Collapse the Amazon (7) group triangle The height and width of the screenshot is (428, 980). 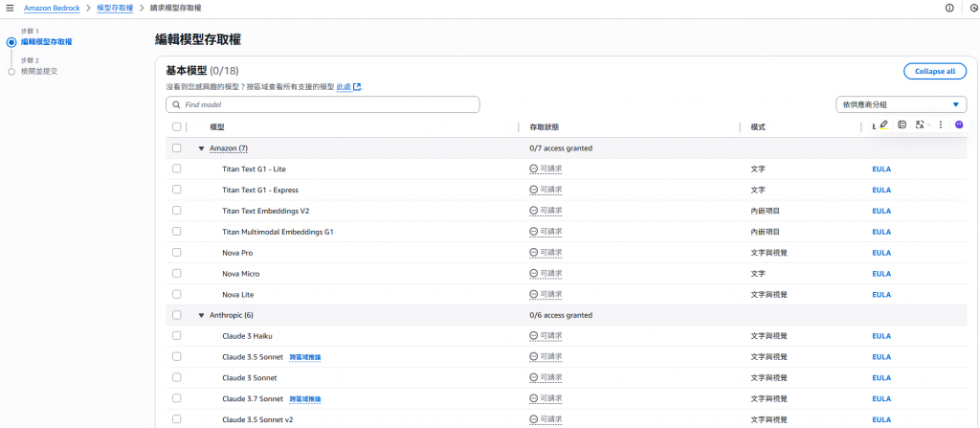201,148
